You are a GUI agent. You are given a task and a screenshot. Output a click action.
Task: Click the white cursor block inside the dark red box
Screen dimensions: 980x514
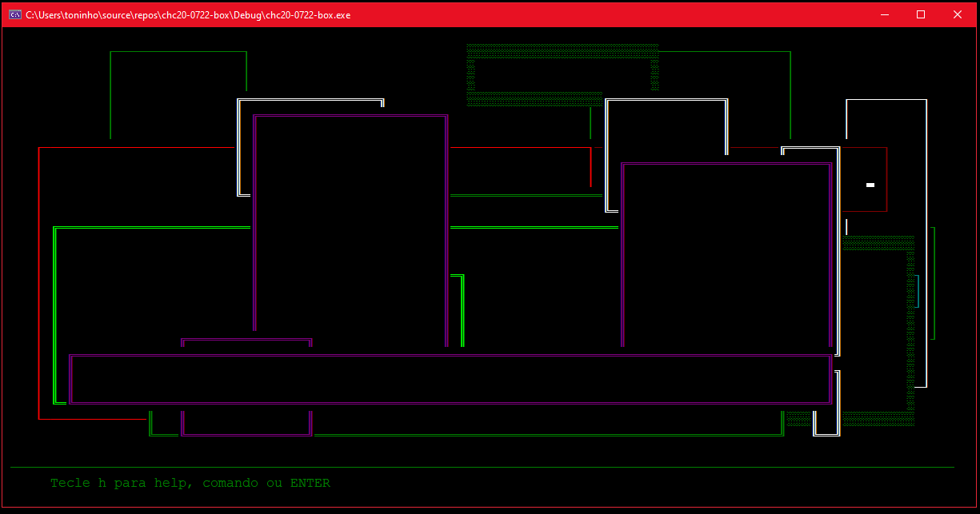pyautogui.click(x=870, y=185)
